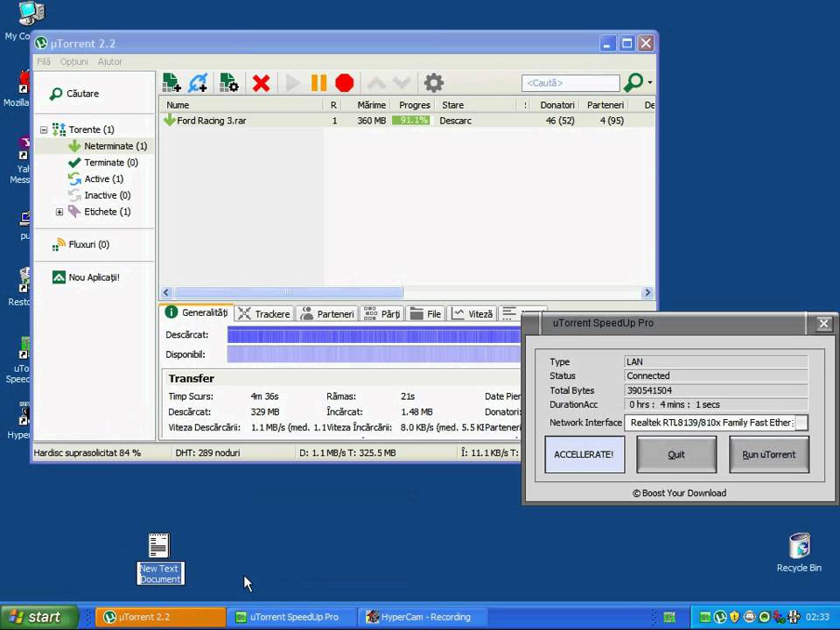
Task: Sort by the Parteneri column header
Action: pyautogui.click(x=605, y=105)
